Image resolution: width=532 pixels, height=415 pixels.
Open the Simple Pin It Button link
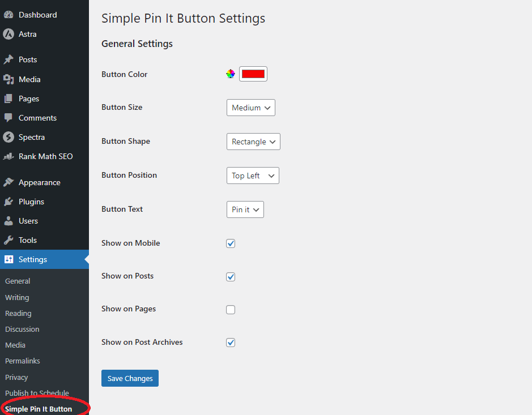click(x=39, y=409)
